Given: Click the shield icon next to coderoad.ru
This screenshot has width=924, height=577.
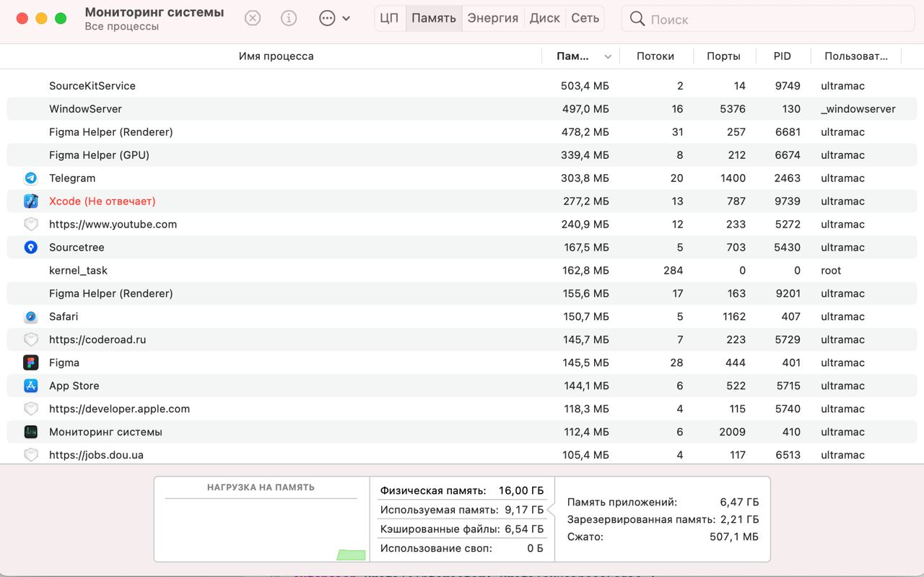Looking at the screenshot, I should [31, 339].
